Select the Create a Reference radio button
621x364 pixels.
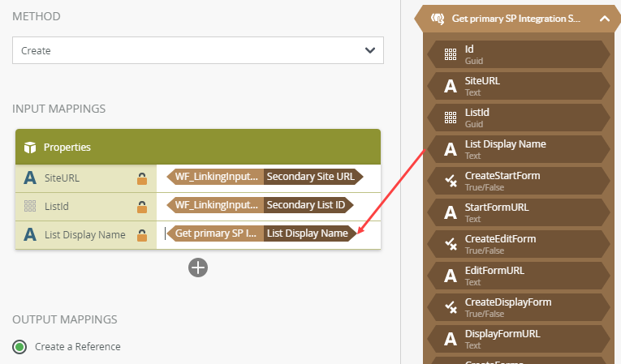coord(19,347)
